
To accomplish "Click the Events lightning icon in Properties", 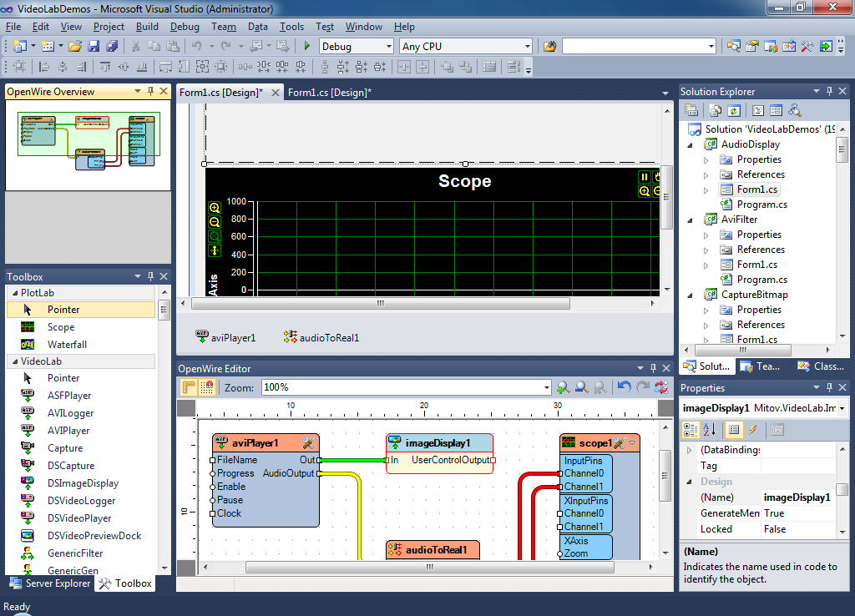I will (752, 430).
